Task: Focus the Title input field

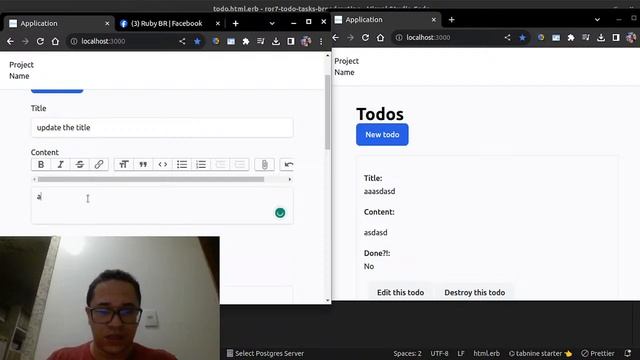Action: tap(162, 127)
